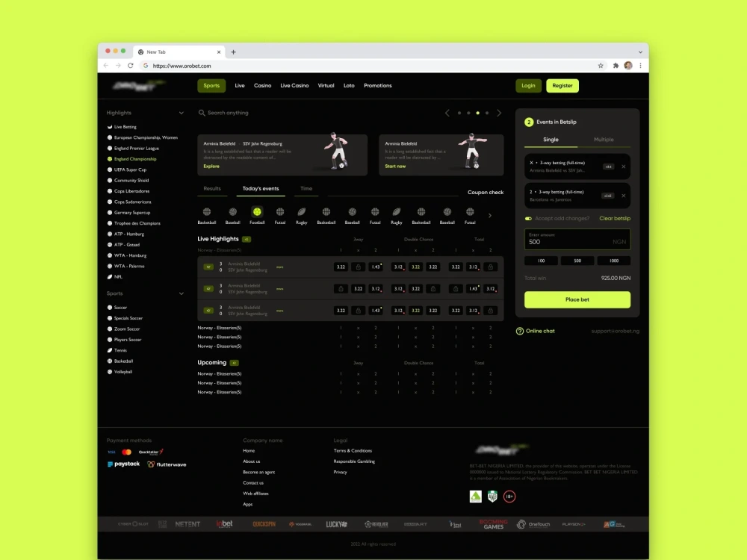Go back using browser back arrow
The width and height of the screenshot is (747, 560).
[x=106, y=66]
